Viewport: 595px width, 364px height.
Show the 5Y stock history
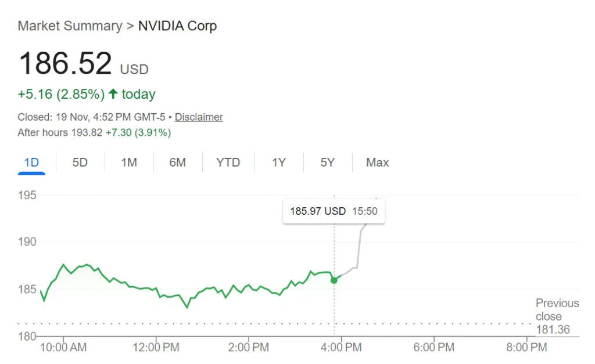click(x=327, y=163)
